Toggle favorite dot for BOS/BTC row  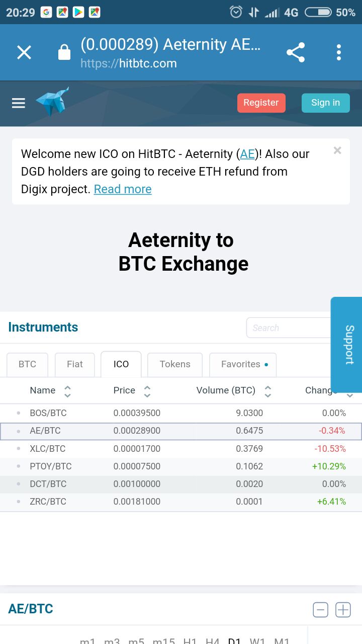point(19,413)
